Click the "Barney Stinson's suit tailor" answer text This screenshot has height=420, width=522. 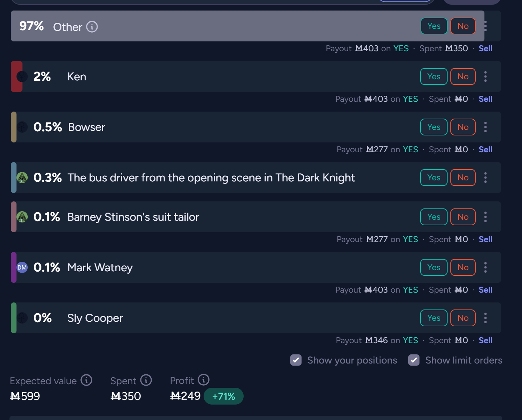[133, 217]
